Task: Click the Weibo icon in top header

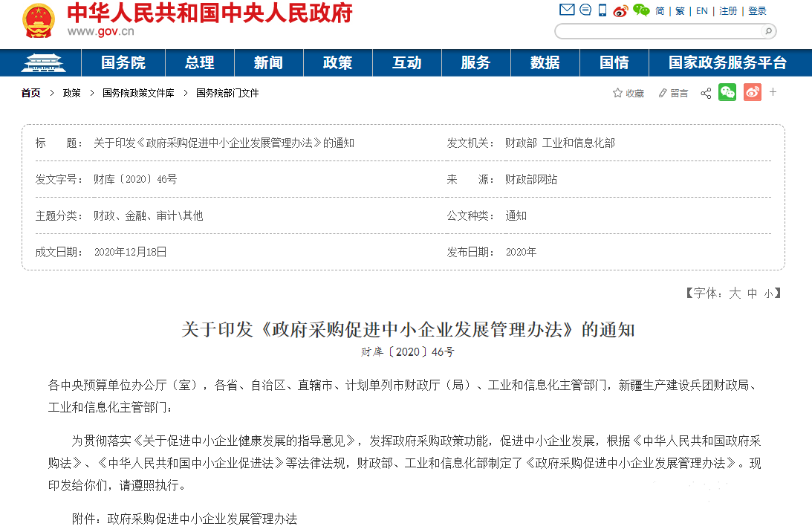Action: click(x=620, y=10)
